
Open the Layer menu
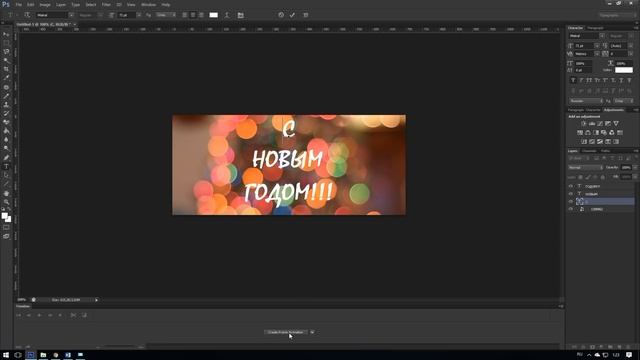click(61, 4)
